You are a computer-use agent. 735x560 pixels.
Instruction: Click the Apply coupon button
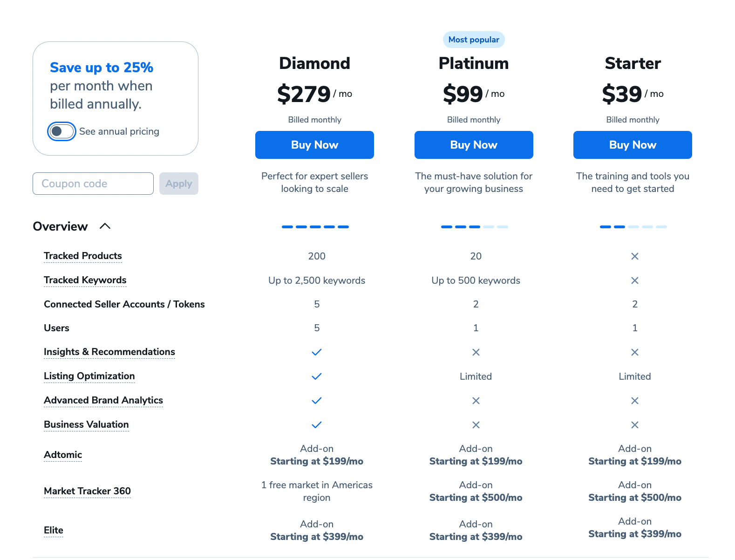click(x=179, y=184)
